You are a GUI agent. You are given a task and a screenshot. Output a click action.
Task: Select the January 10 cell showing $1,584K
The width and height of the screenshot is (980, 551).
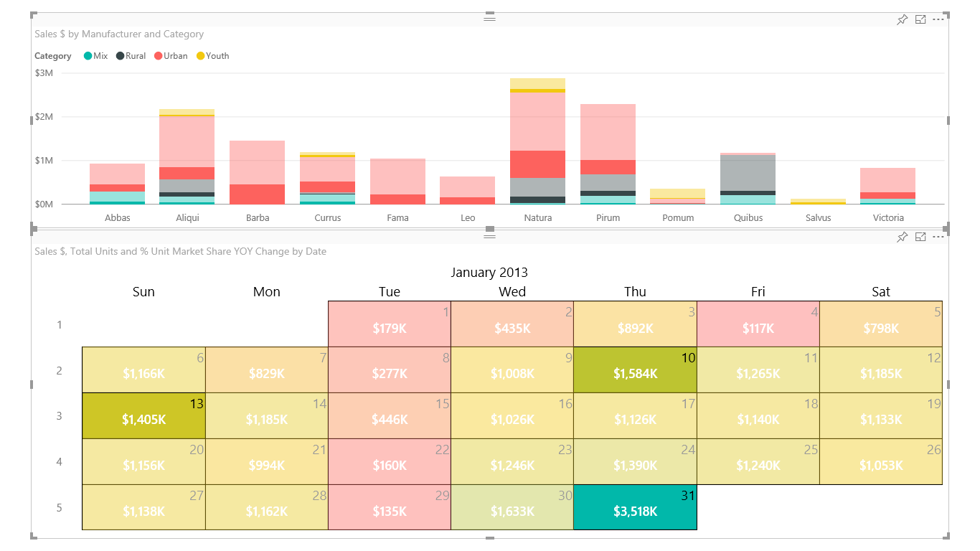(x=635, y=369)
